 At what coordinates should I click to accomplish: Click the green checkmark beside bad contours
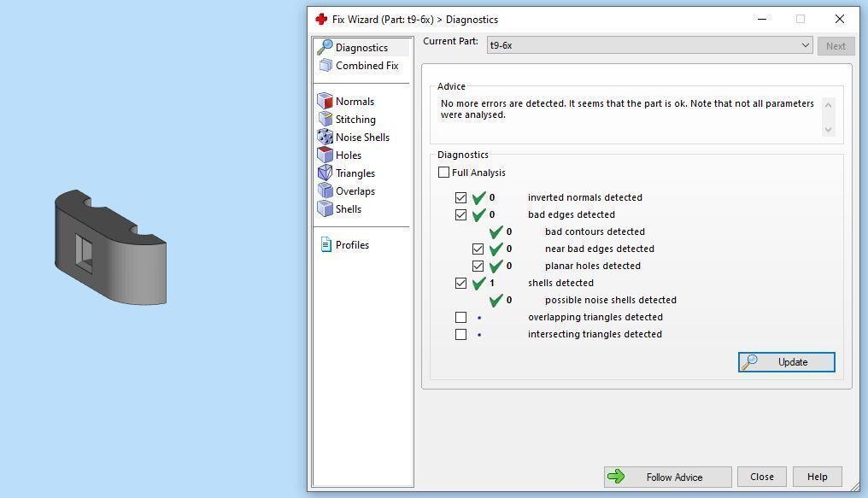coord(496,231)
